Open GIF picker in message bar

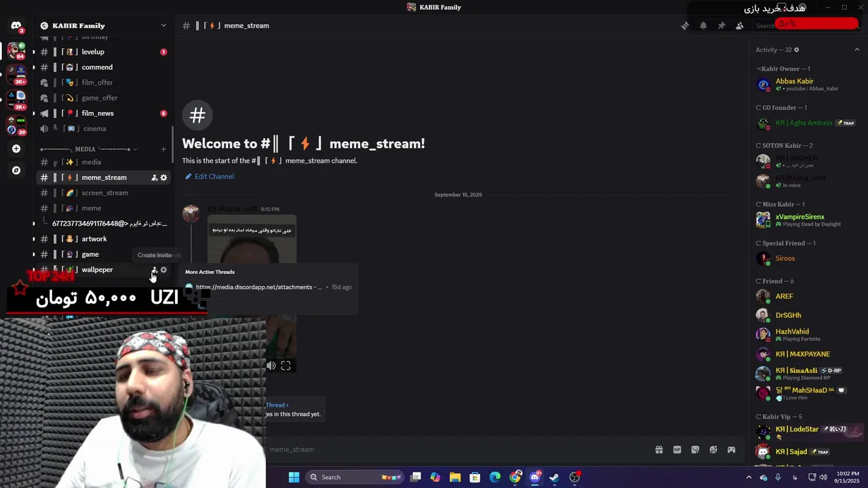pyautogui.click(x=677, y=449)
